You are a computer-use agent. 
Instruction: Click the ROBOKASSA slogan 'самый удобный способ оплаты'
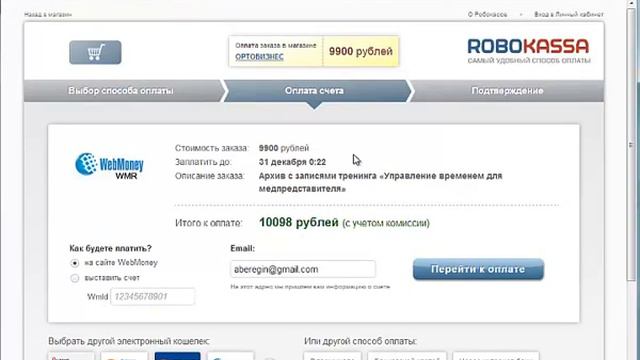(x=529, y=60)
